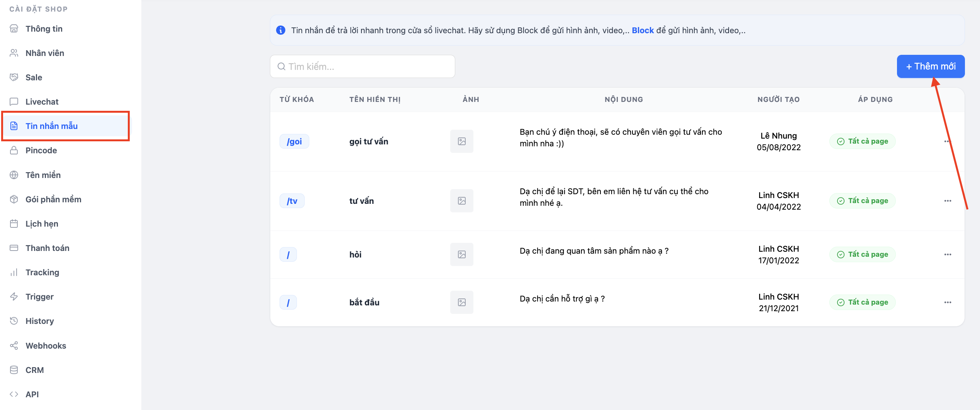Open the Tracking menu item
Viewport: 980px width, 410px height.
(x=42, y=272)
